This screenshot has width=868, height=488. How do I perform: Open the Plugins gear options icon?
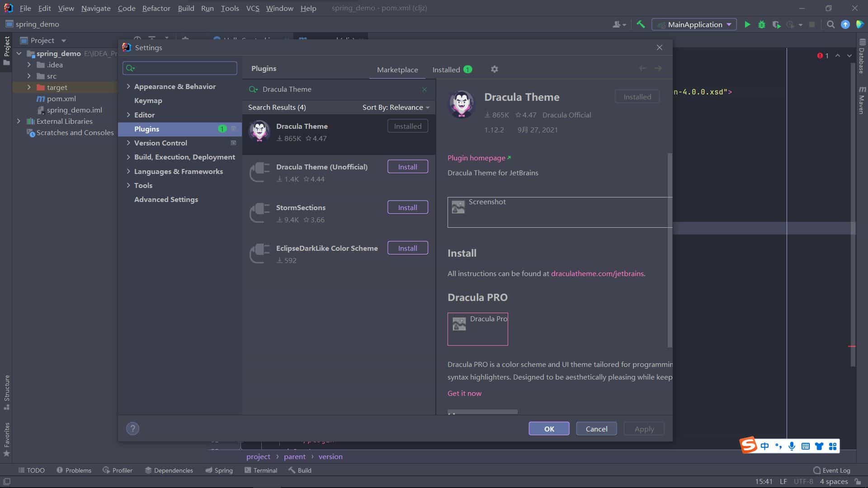tap(494, 69)
